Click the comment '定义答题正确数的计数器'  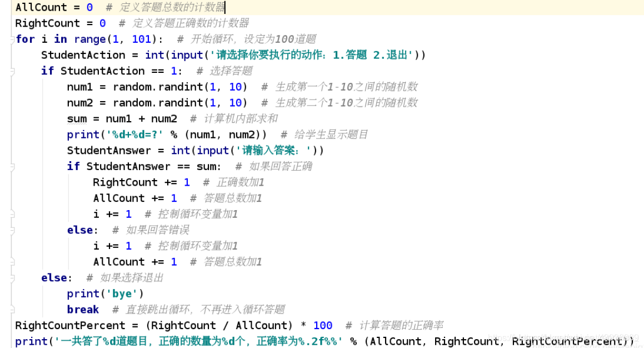point(191,23)
